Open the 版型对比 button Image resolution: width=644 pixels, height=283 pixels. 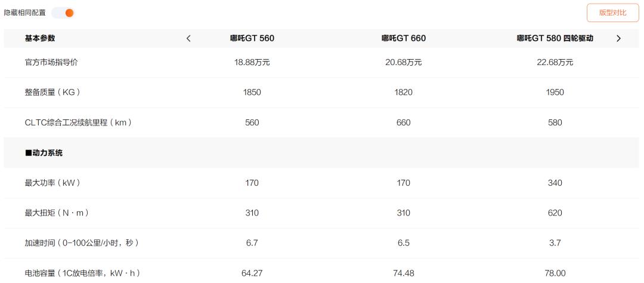click(x=613, y=13)
